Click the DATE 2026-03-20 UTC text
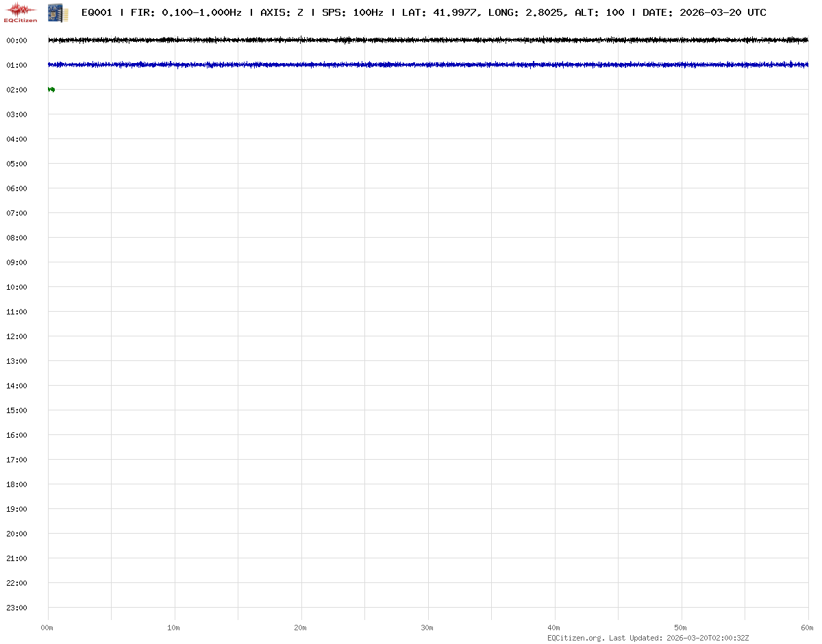 pos(704,12)
